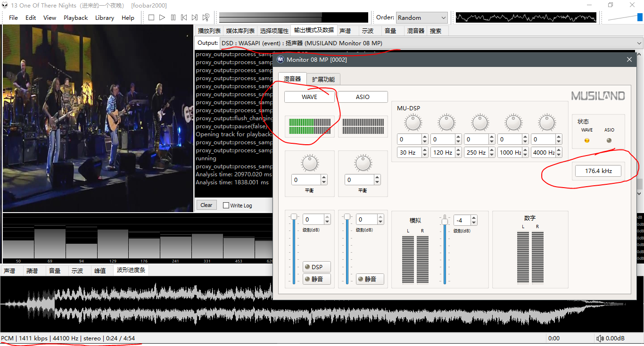The image size is (644, 346).
Task: Click the 模拟 volume slider handle
Action: [445, 221]
